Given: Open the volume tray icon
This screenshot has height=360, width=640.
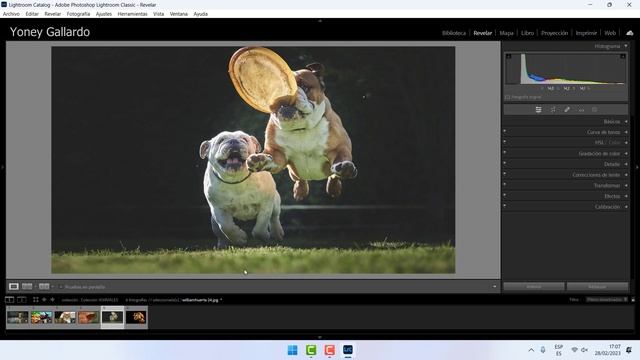Looking at the screenshot, I should click(x=584, y=350).
